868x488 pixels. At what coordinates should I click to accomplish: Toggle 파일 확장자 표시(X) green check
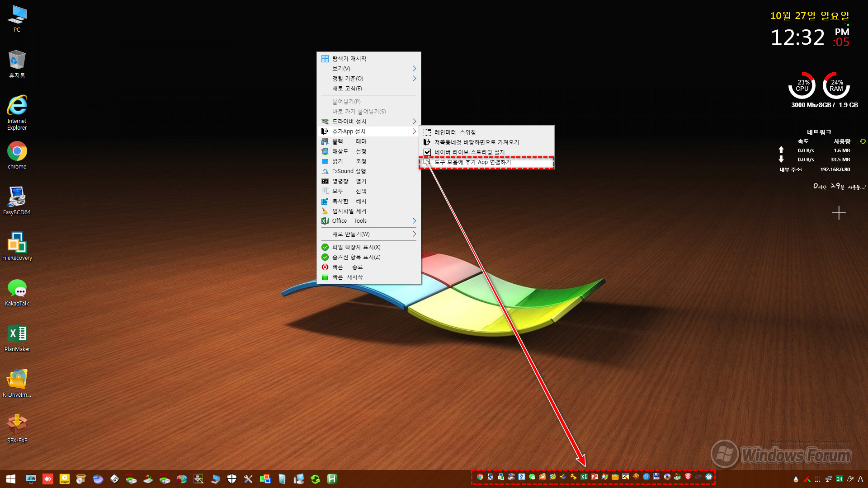click(x=325, y=247)
